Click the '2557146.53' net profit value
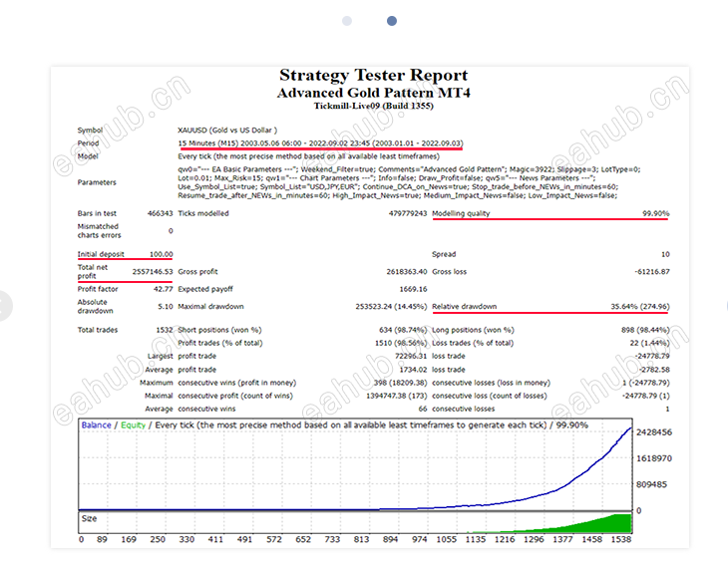This screenshot has width=728, height=562. pyautogui.click(x=153, y=271)
